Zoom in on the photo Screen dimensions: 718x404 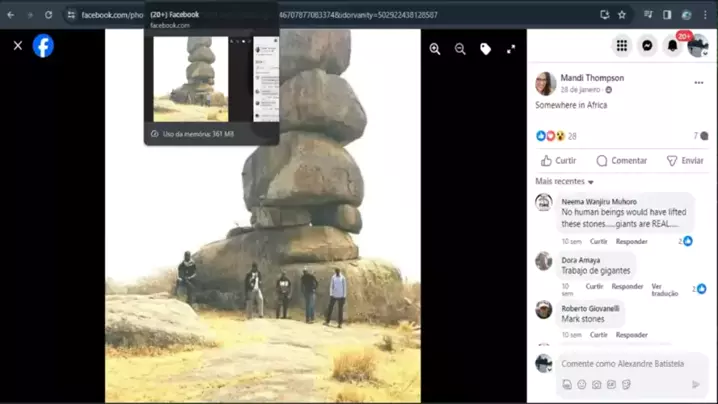coord(435,48)
